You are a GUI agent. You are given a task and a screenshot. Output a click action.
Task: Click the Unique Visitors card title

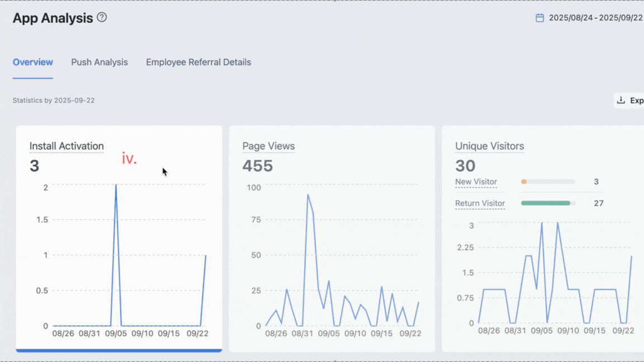pos(490,146)
